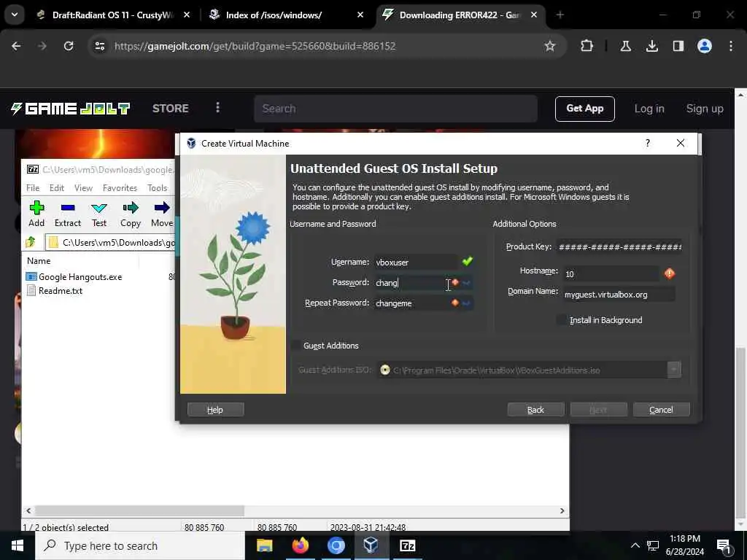This screenshot has height=560, width=747.
Task: Switch to Index of /isos/windows/ tab
Action: [x=286, y=15]
